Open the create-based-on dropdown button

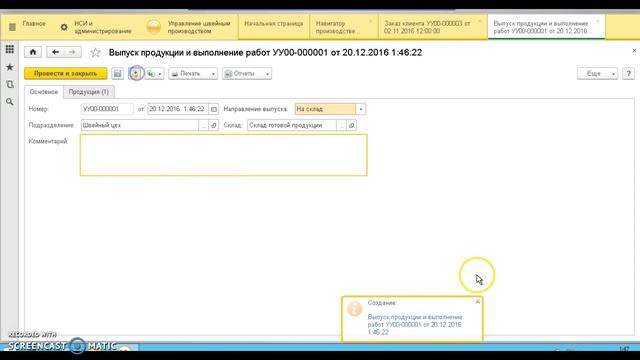155,73
